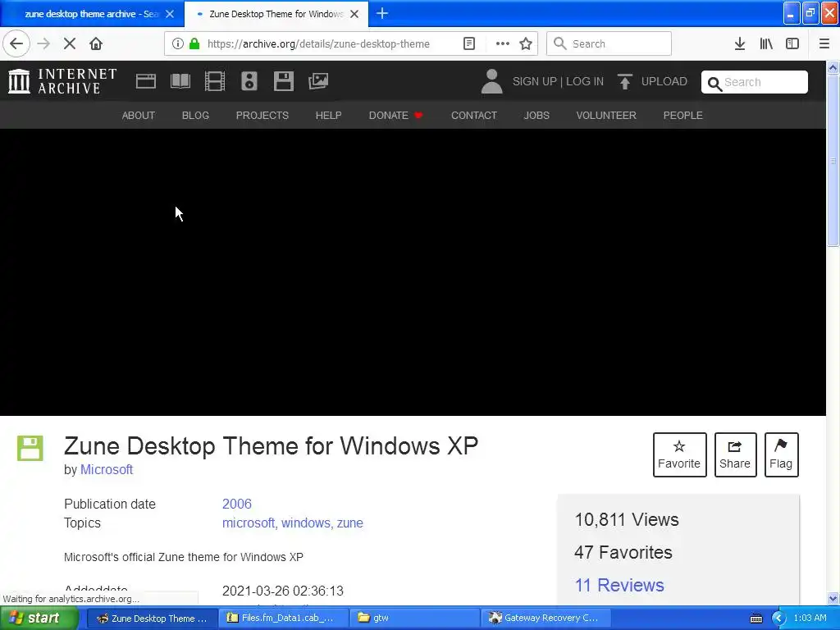
Task: Open page actions three-dot menu
Action: point(503,44)
